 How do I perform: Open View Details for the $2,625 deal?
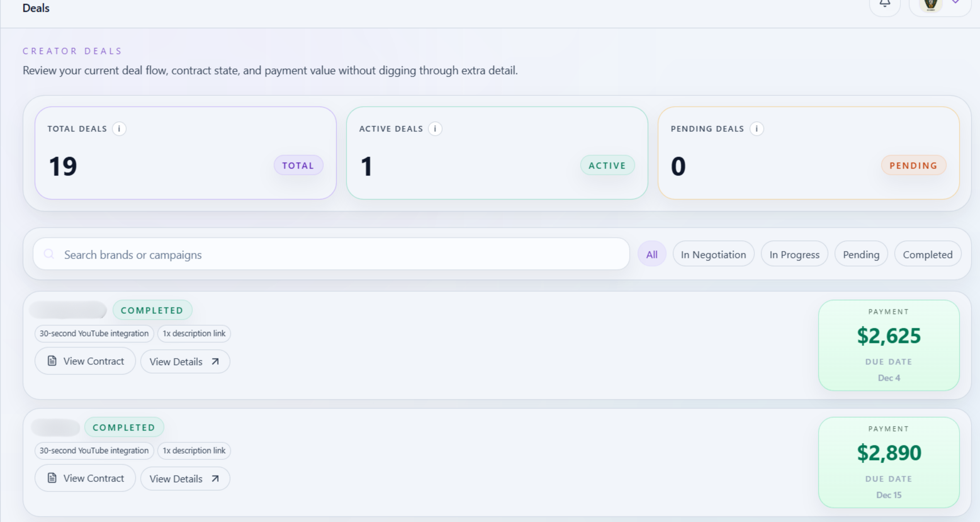tap(185, 361)
